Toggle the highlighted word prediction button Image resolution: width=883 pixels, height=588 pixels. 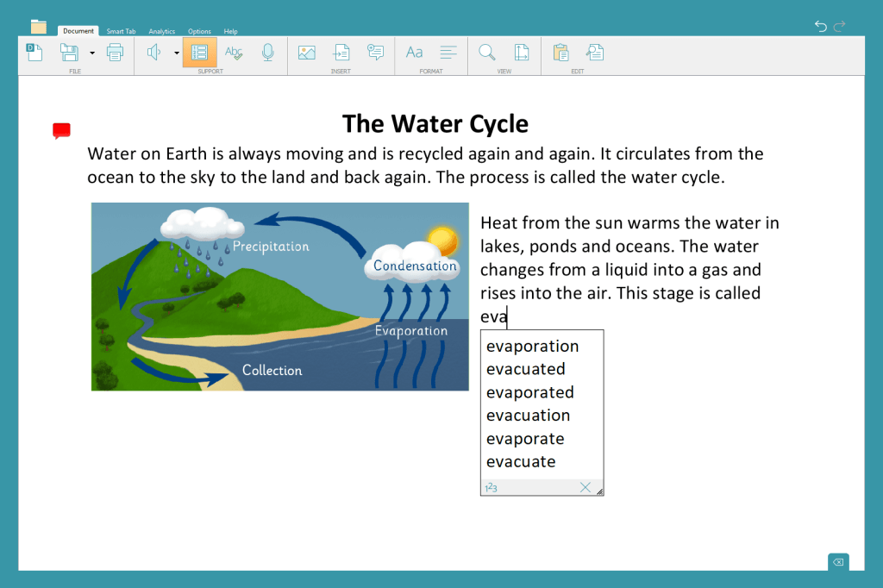(199, 53)
